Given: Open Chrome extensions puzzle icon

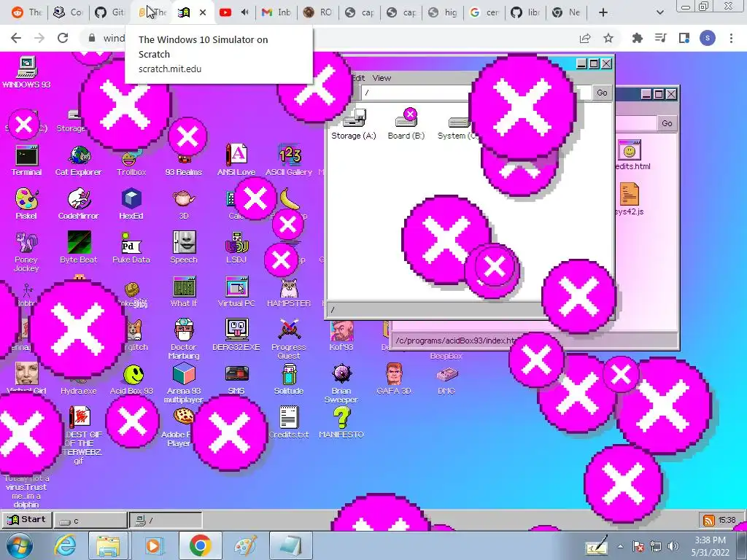Looking at the screenshot, I should [x=637, y=38].
